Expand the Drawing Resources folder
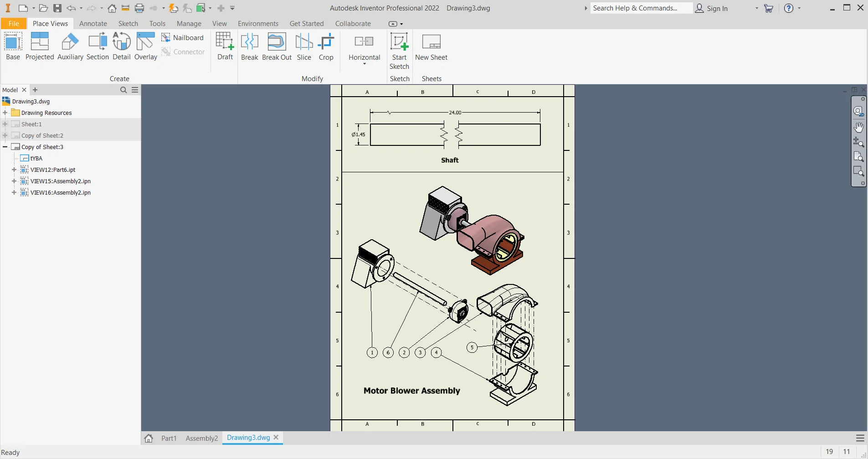 pos(5,113)
